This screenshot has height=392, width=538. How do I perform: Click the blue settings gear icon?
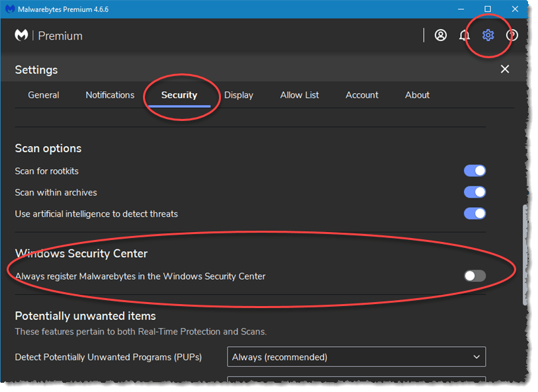point(488,35)
